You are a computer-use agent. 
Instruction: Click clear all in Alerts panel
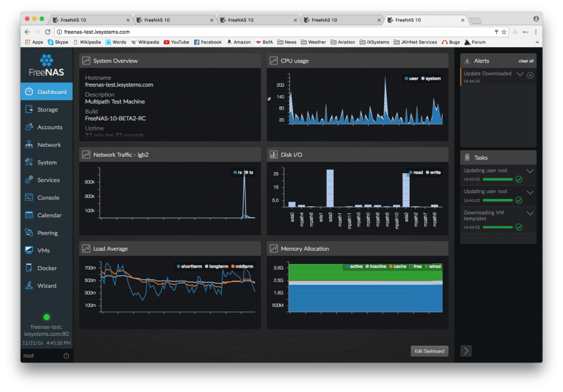click(526, 61)
